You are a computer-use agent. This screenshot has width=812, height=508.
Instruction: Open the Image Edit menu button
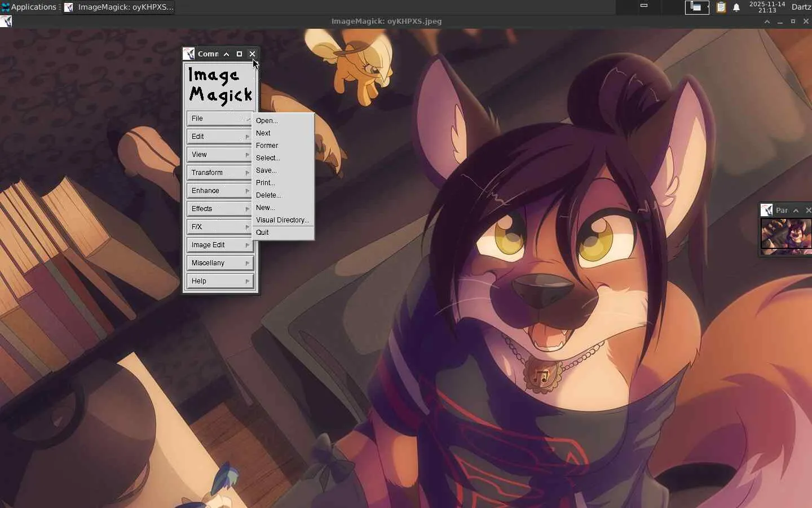pos(219,245)
